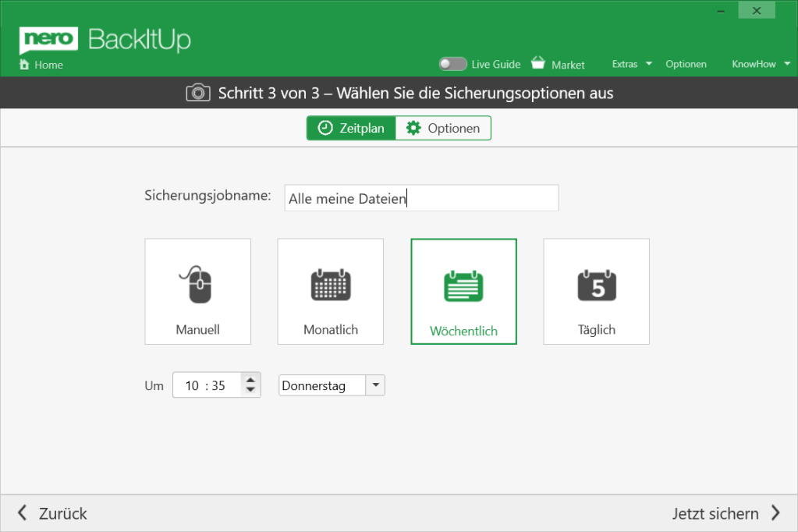Click the camera icon in step header
The width and height of the screenshot is (798, 532).
click(198, 93)
